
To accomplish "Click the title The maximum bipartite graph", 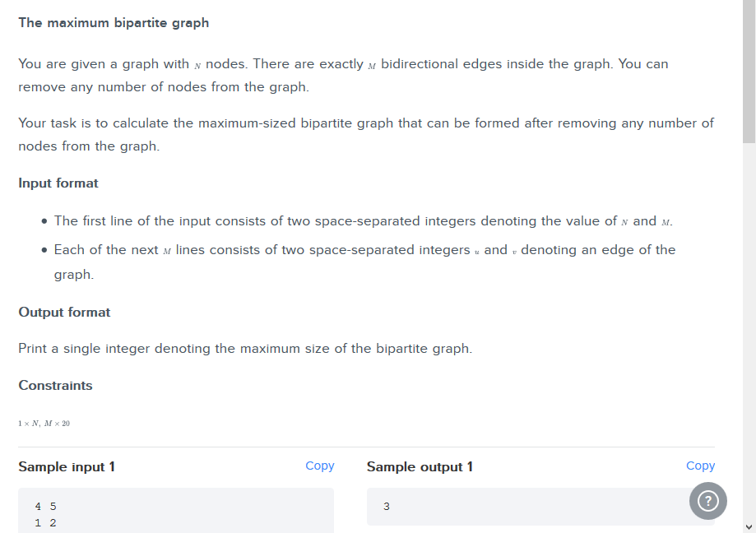I will click(x=114, y=23).
